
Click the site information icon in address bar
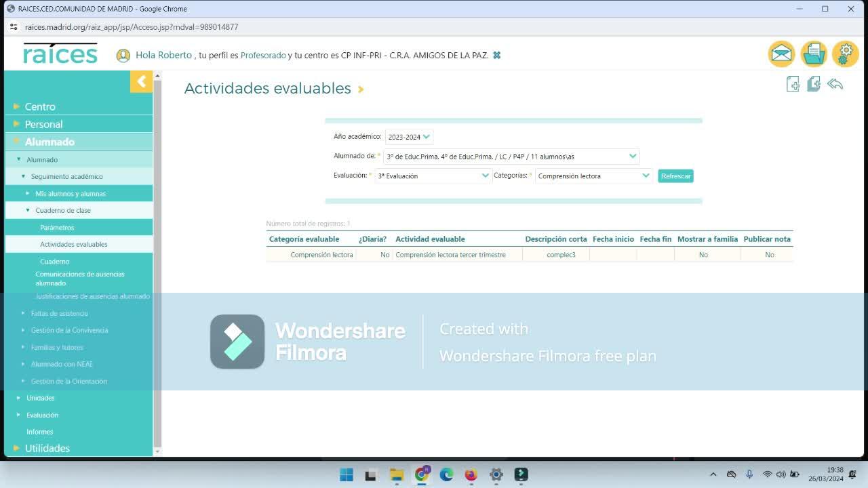point(13,27)
